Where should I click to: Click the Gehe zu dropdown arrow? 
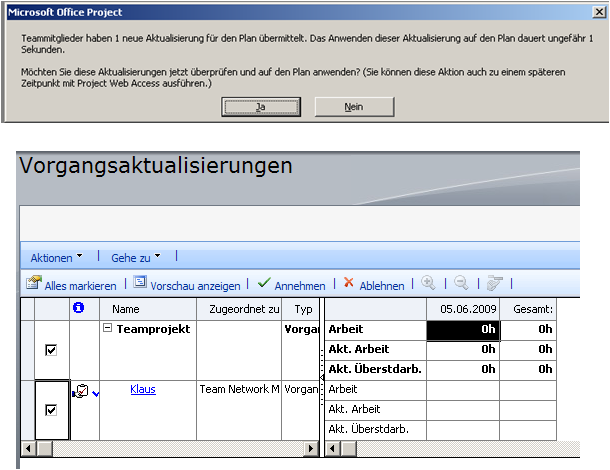157,256
